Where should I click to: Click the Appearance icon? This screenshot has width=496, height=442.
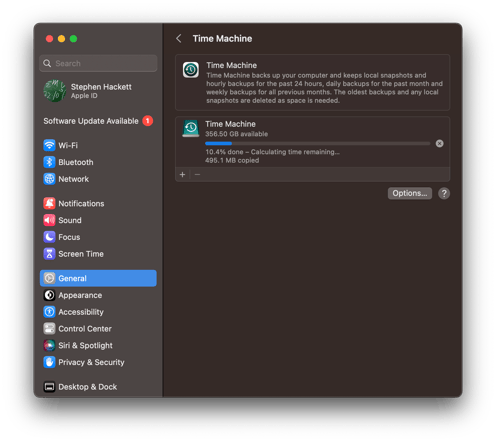pyautogui.click(x=49, y=295)
